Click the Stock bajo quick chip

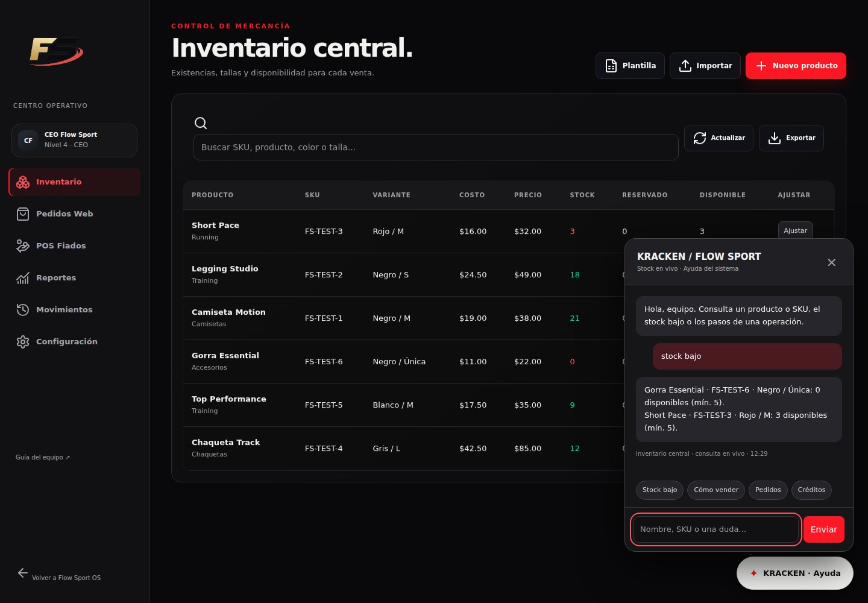coord(659,490)
